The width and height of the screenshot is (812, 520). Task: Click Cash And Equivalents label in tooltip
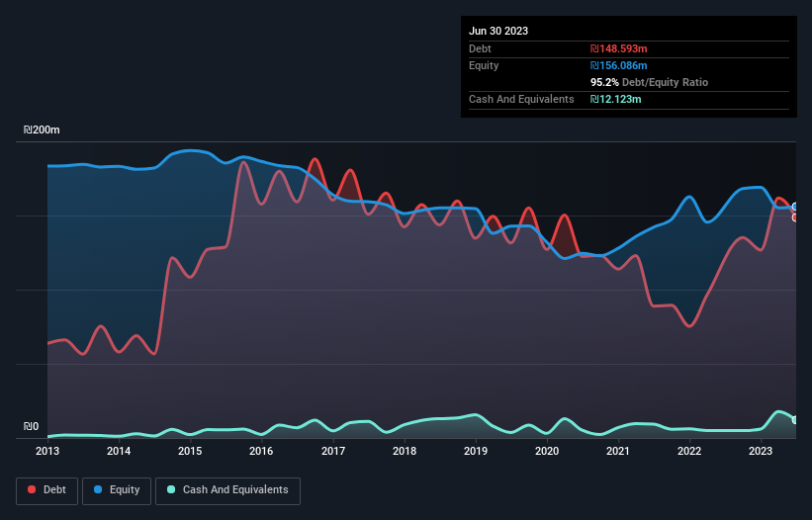521,99
